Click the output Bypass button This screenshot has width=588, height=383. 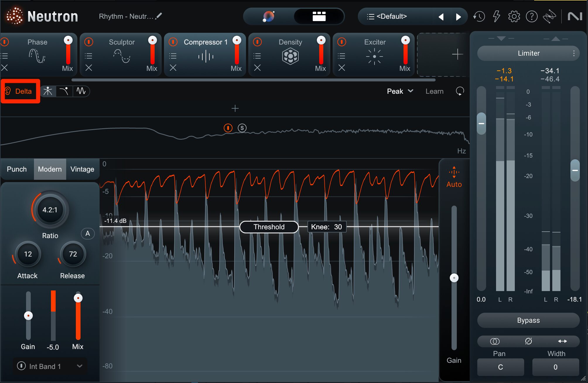[x=528, y=320]
